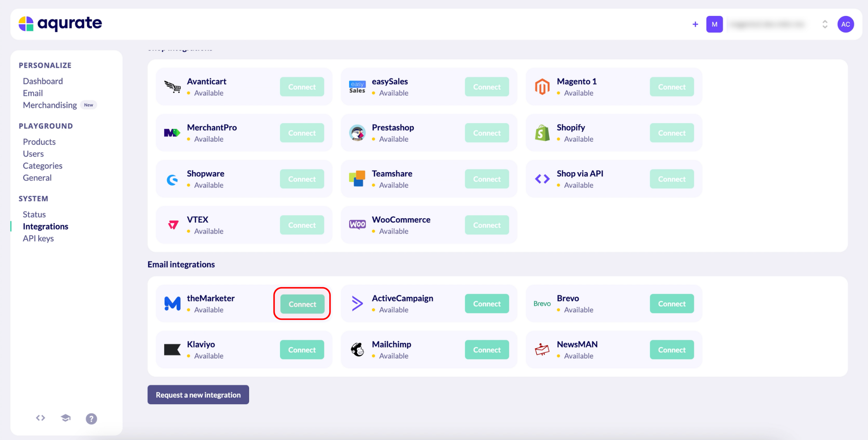Expand the workspace switcher arrows
Image resolution: width=868 pixels, height=440 pixels.
(825, 24)
